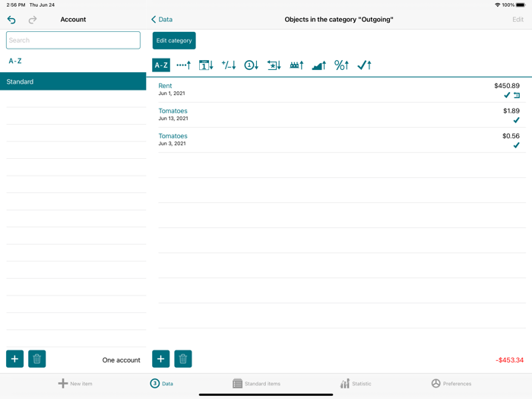
Task: Click inside the account Search field
Action: 73,40
